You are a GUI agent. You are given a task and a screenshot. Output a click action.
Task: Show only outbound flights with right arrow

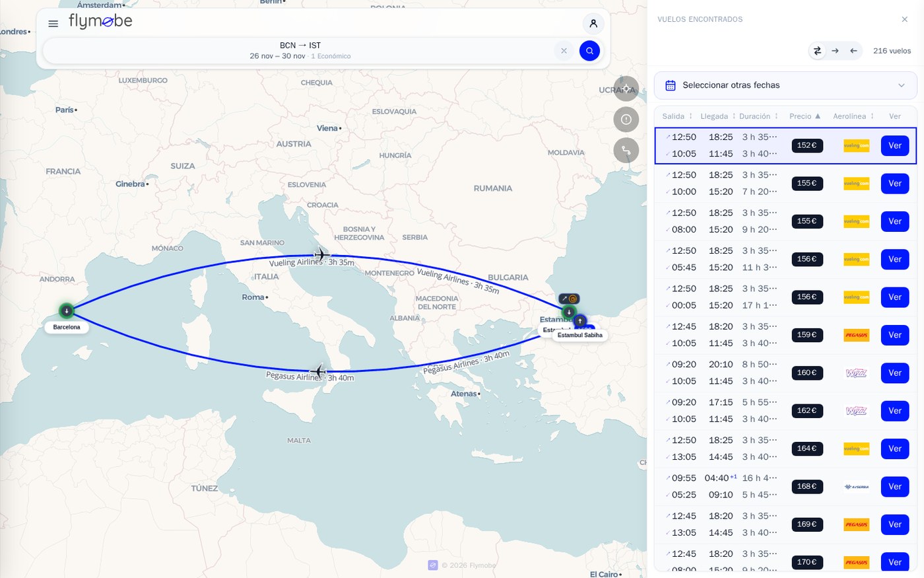[x=836, y=51]
